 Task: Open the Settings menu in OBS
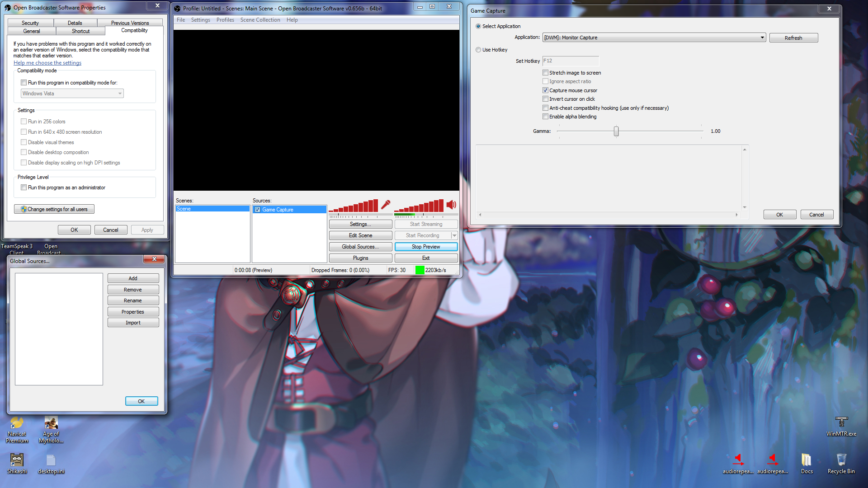201,20
